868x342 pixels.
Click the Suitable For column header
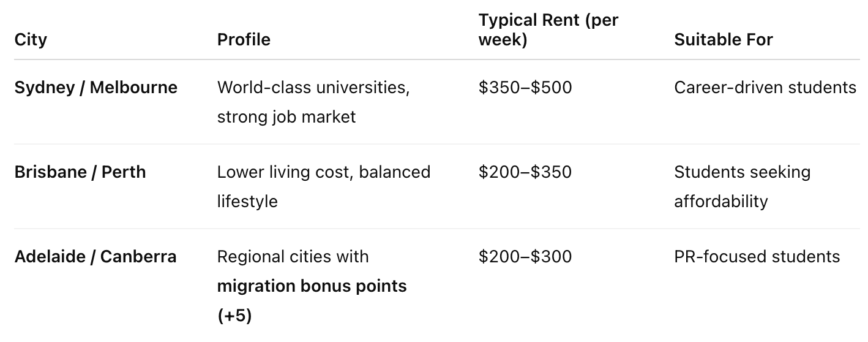[723, 40]
